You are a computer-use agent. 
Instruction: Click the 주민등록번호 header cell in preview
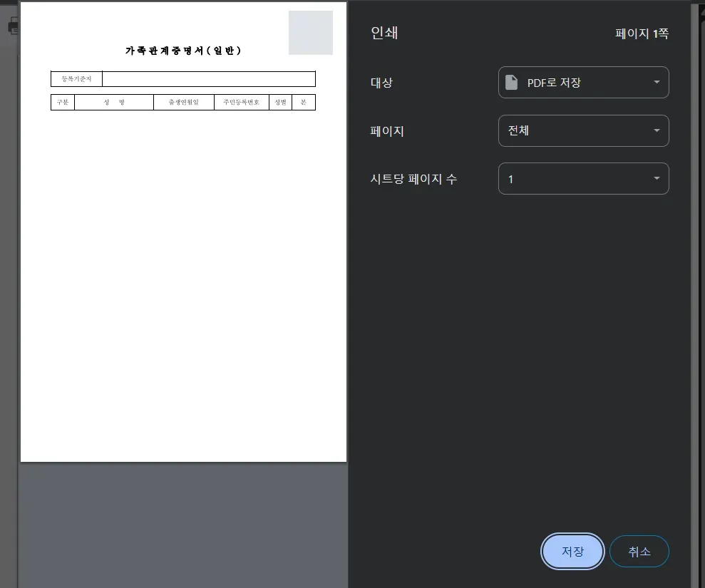242,102
